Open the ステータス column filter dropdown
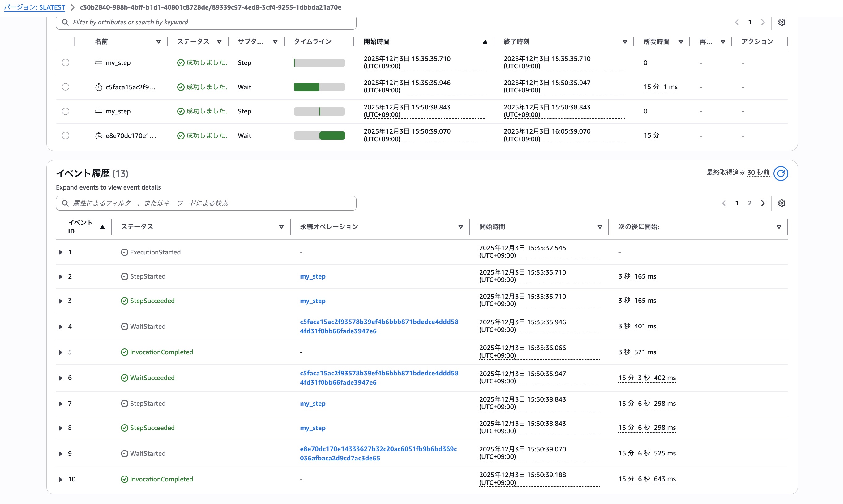The image size is (843, 504). [281, 227]
